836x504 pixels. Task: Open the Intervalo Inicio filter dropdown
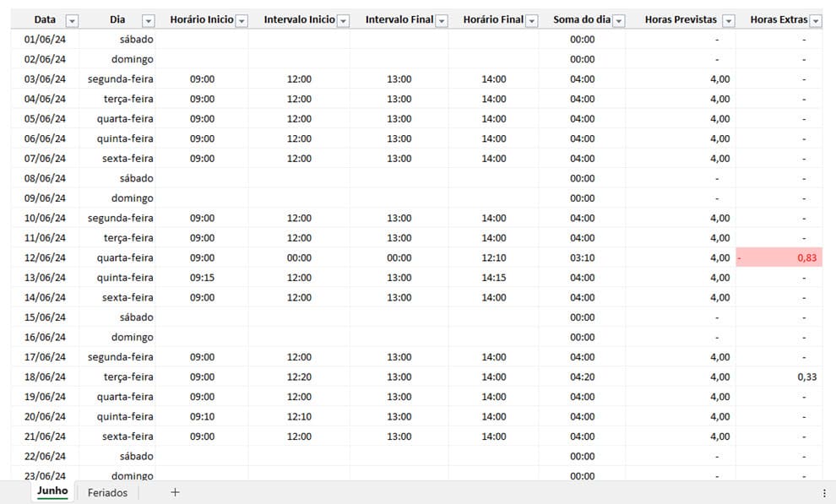pos(344,21)
